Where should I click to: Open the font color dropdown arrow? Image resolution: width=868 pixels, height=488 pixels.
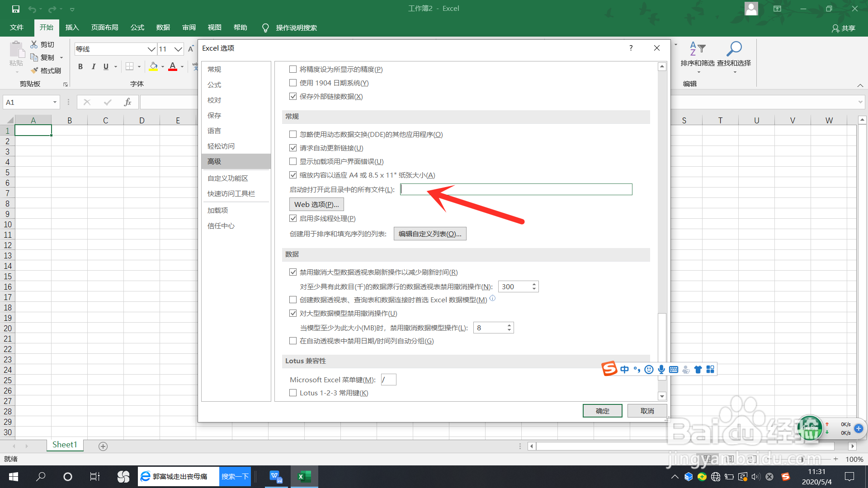(x=182, y=67)
